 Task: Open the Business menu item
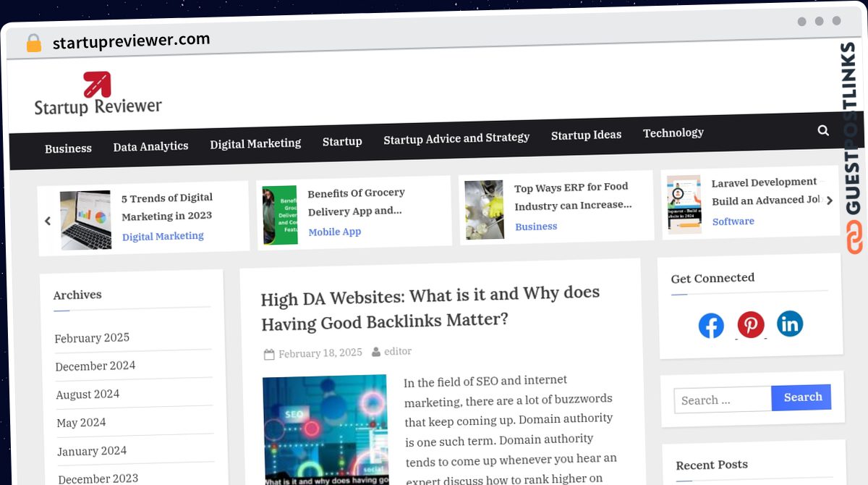pyautogui.click(x=68, y=148)
